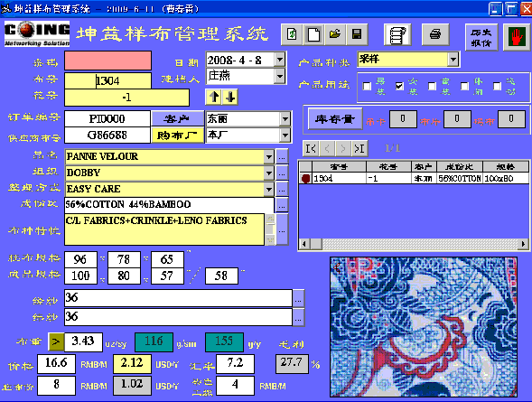Click the table's horizontal scrollbar right arrow
This screenshot has height=402, width=532.
coord(524,244)
